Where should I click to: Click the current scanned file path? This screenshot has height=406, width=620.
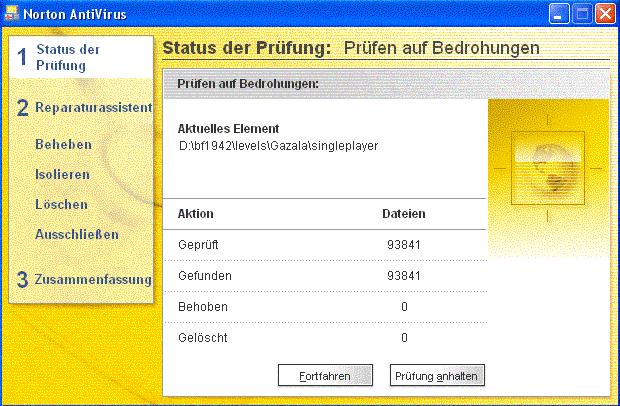point(277,146)
